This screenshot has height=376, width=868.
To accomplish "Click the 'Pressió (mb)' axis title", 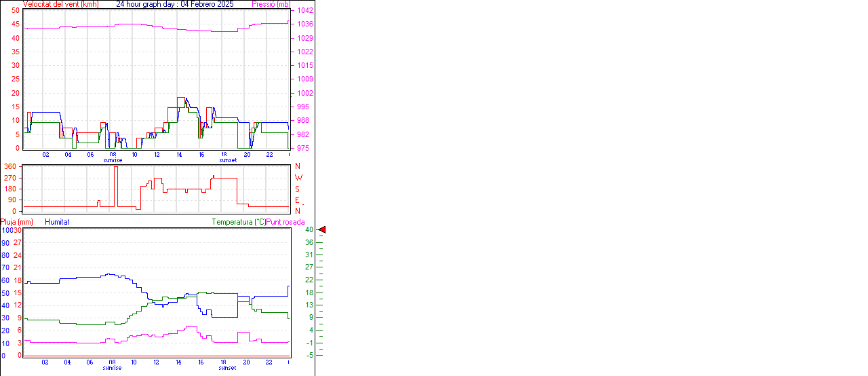I will coord(271,4).
